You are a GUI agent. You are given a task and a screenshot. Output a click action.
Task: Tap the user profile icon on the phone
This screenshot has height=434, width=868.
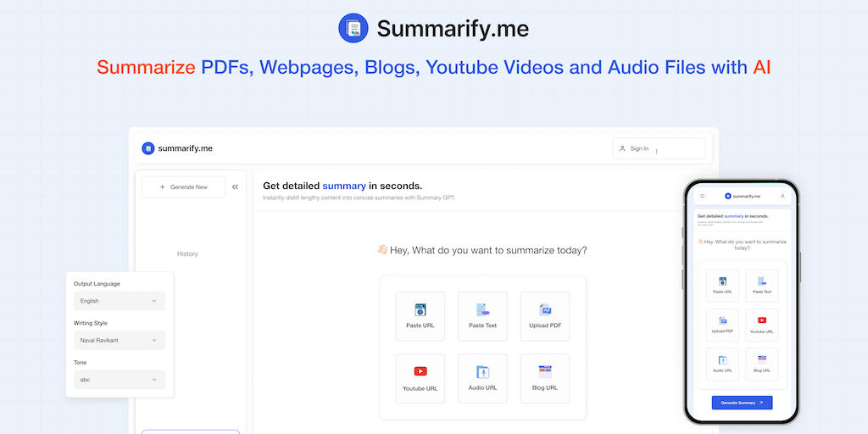pos(782,196)
